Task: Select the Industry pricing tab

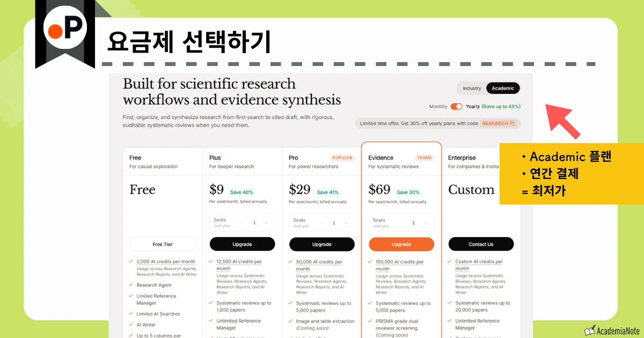Action: coord(472,89)
